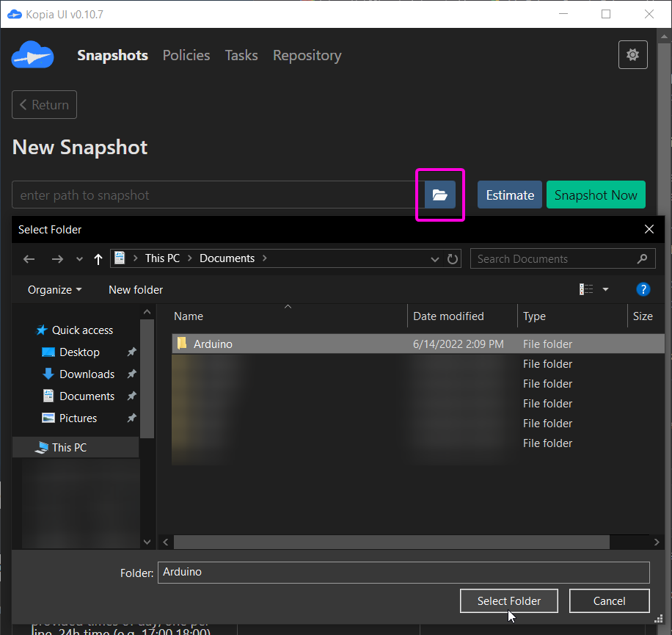Click the address bar document icon
This screenshot has height=635, width=672.
click(x=120, y=258)
